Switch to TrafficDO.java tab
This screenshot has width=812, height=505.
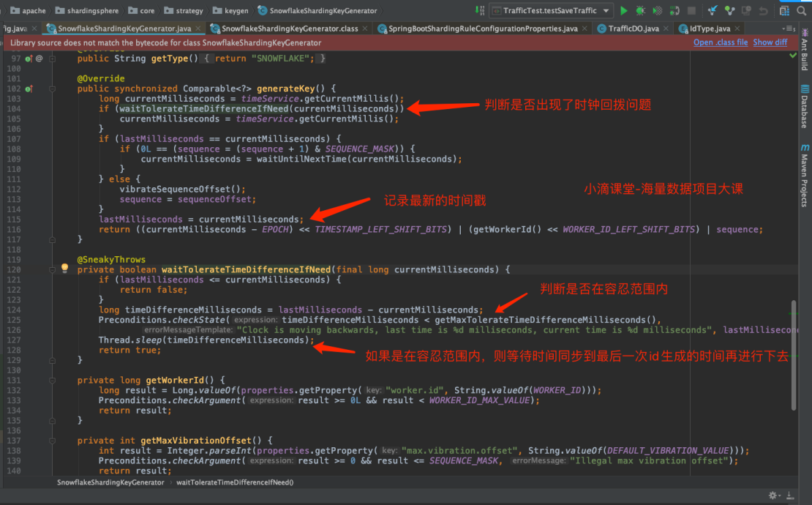tap(634, 29)
